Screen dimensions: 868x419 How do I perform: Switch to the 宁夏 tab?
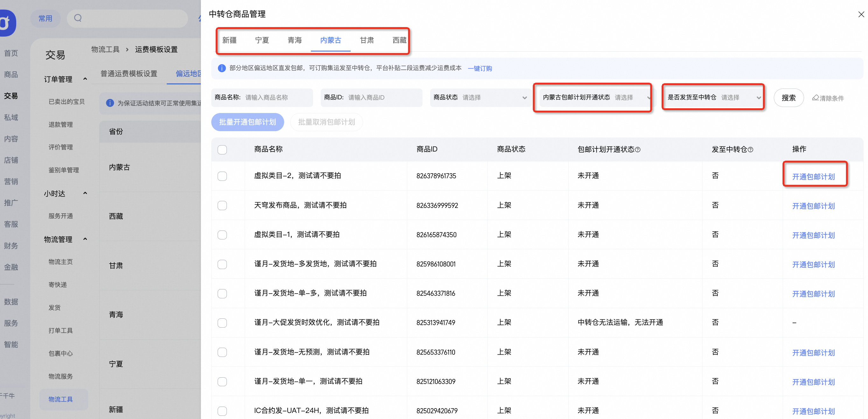pos(262,40)
